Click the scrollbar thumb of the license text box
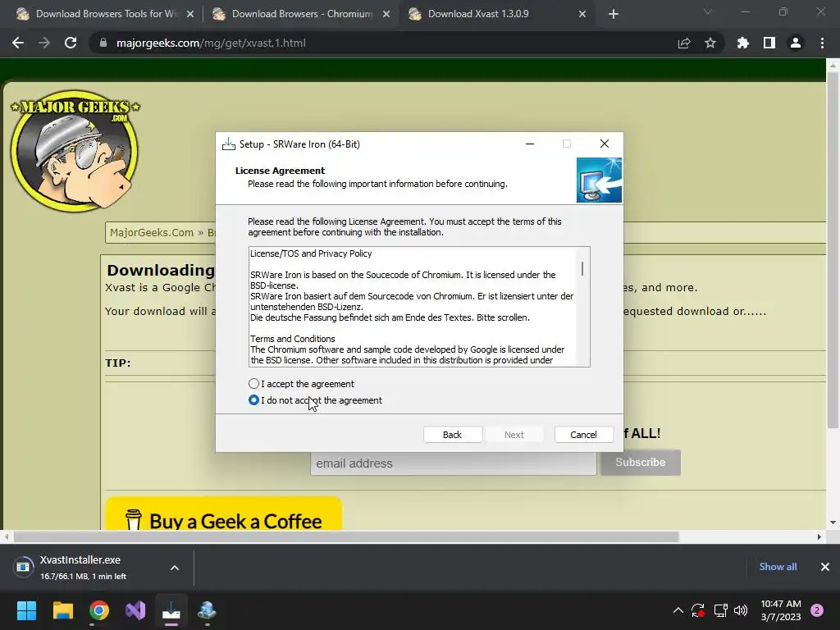The height and width of the screenshot is (630, 840). tap(582, 268)
